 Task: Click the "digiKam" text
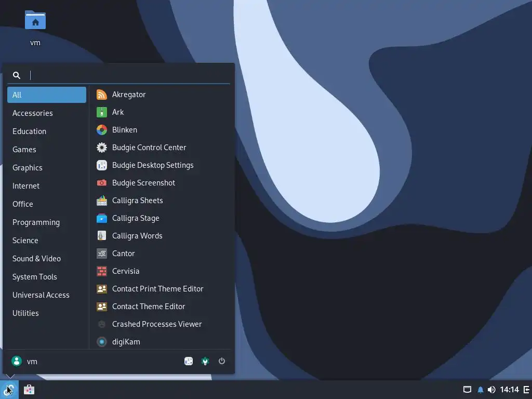[x=126, y=342]
